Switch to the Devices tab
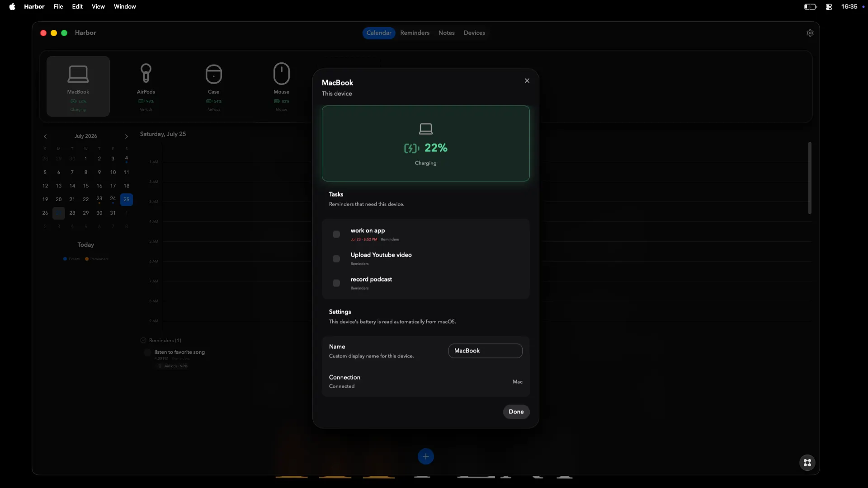The height and width of the screenshot is (488, 868). [474, 33]
